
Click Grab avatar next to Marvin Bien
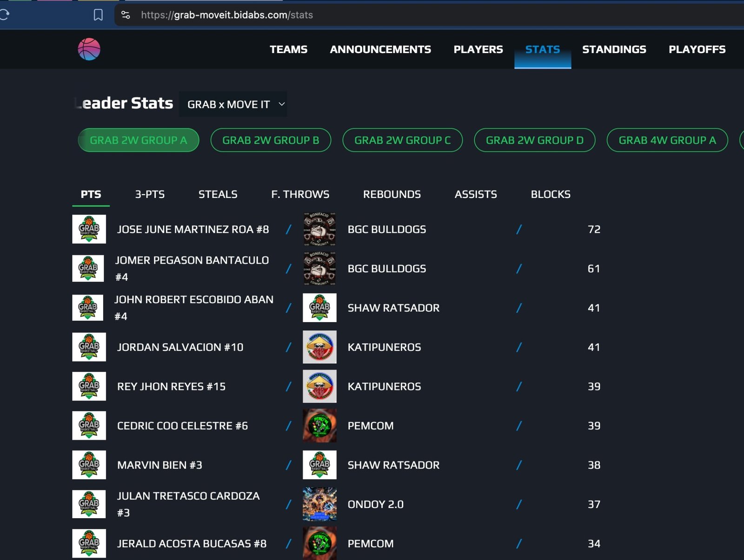point(89,465)
